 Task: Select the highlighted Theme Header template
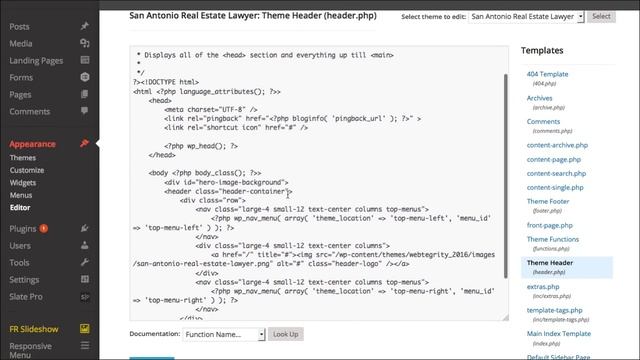pyautogui.click(x=567, y=267)
